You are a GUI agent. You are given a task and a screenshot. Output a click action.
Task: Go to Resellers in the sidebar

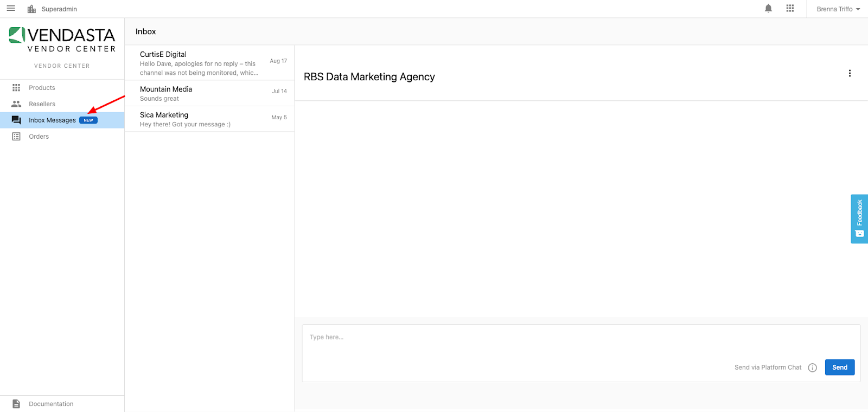pyautogui.click(x=62, y=104)
